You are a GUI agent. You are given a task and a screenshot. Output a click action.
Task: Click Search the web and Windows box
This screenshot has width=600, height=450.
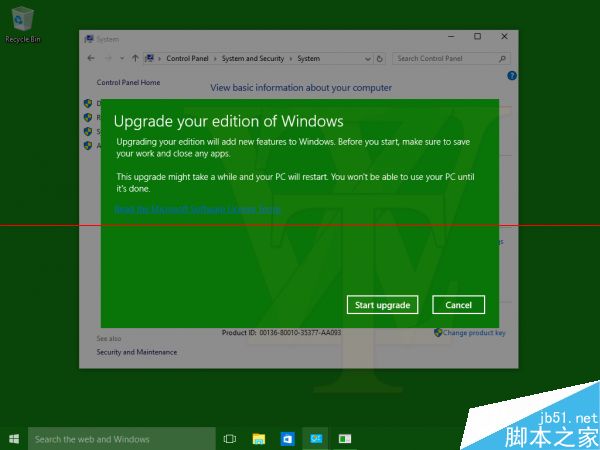click(122, 439)
